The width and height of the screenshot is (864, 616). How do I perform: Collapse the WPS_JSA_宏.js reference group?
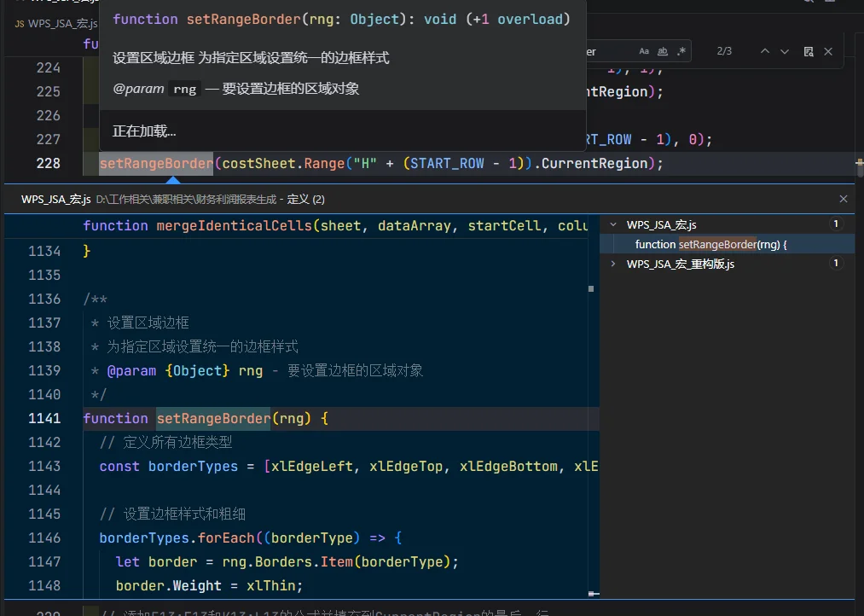point(613,224)
